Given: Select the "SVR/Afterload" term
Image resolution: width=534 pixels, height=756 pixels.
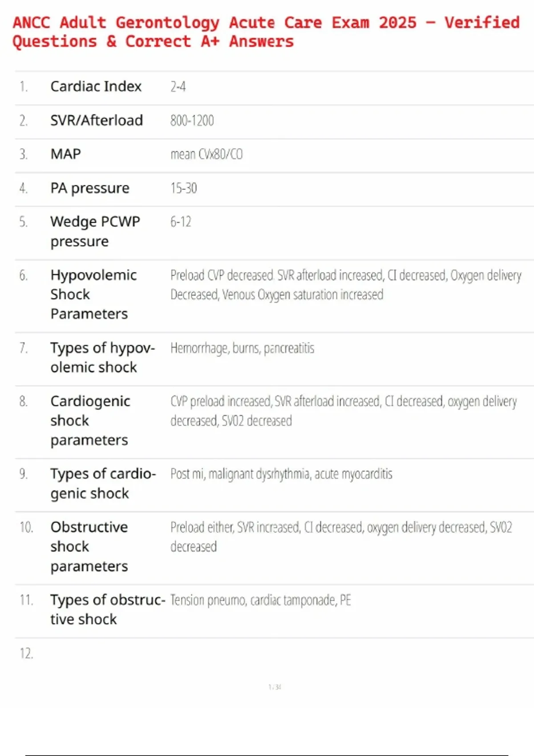Looking at the screenshot, I should click(97, 120).
